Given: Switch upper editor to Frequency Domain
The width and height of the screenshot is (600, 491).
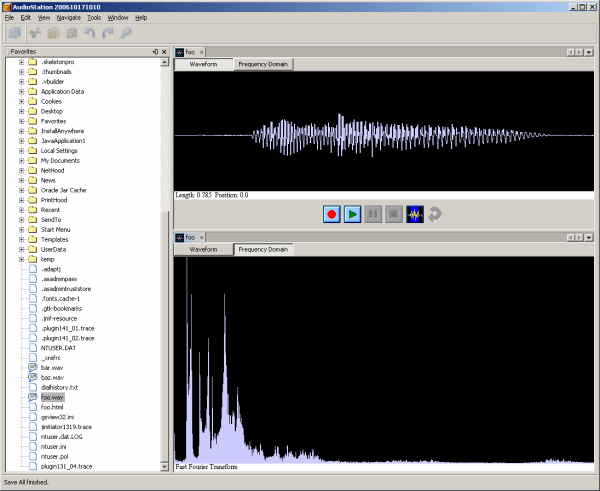Looking at the screenshot, I should pos(263,64).
